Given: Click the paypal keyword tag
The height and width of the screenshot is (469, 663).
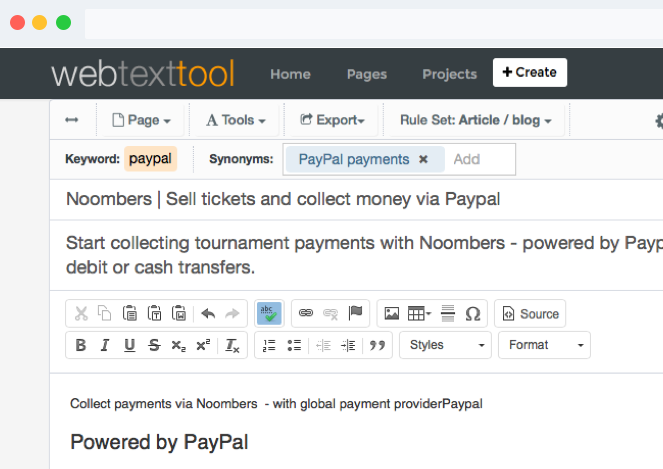Looking at the screenshot, I should 150,159.
